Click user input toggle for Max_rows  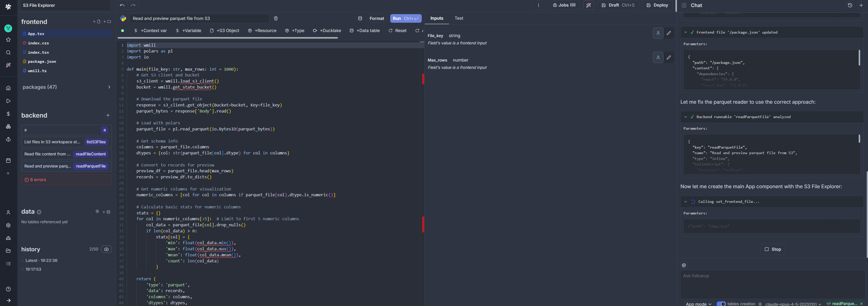coord(658,58)
